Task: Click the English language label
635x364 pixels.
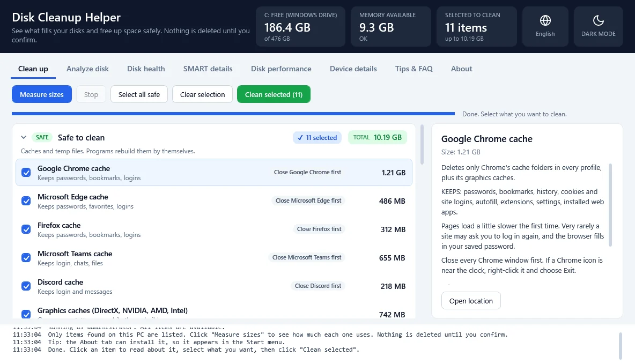Action: click(545, 34)
